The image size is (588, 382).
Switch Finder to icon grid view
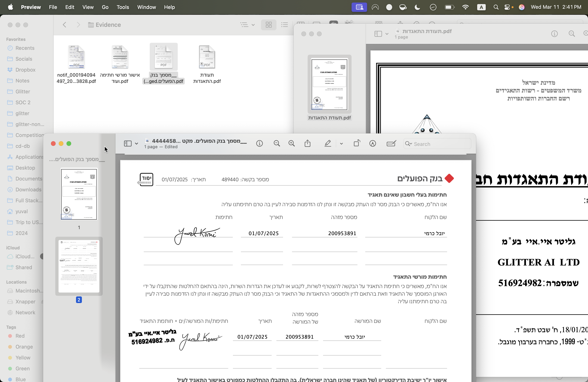[269, 25]
